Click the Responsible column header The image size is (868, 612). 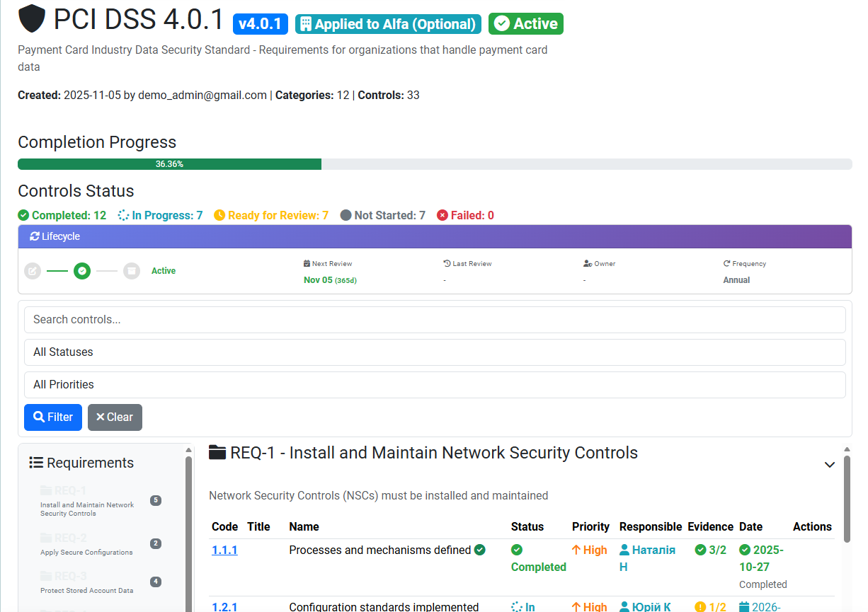(x=651, y=526)
